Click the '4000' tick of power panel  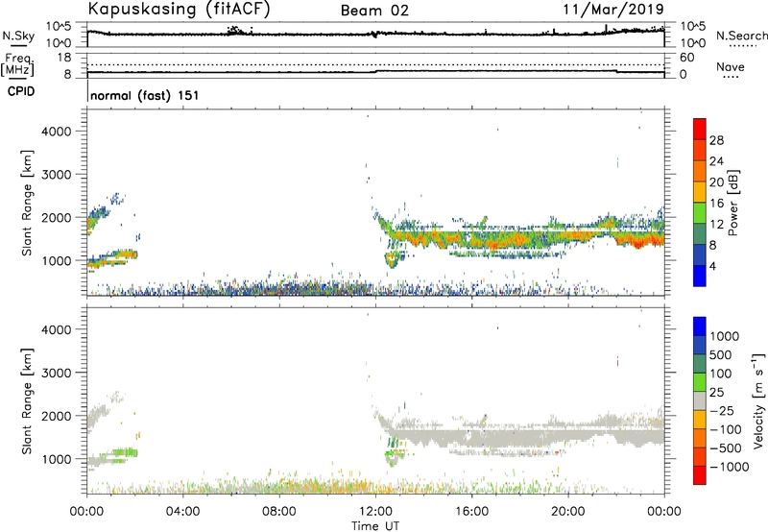click(x=56, y=132)
